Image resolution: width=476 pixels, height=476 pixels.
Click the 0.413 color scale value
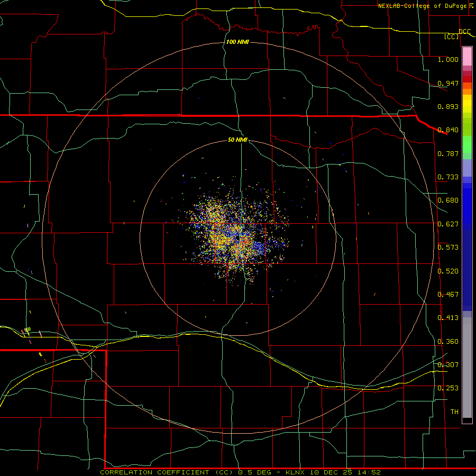point(448,318)
